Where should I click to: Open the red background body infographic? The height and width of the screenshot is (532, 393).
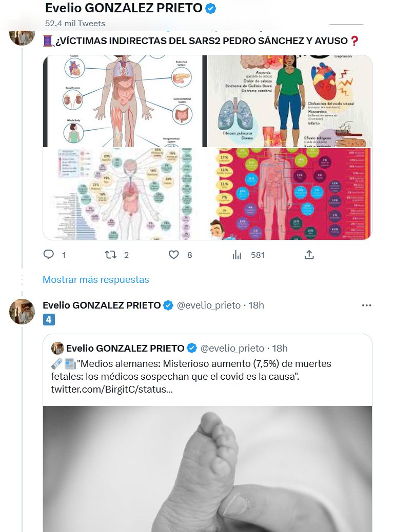click(289, 194)
